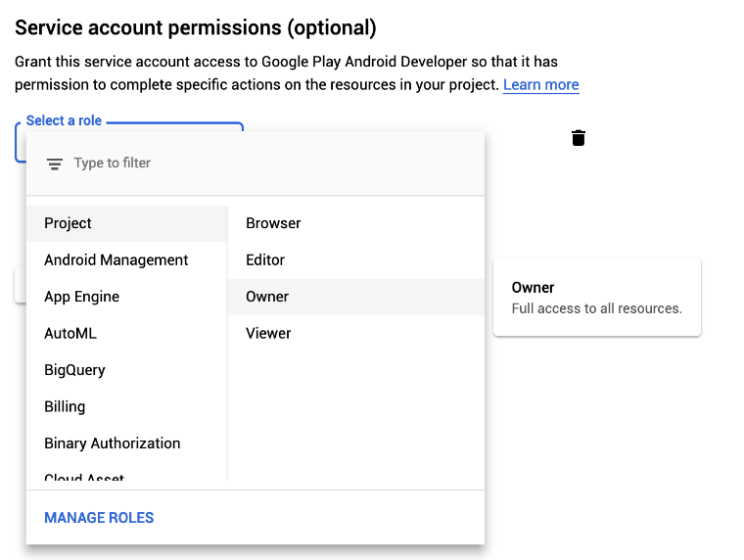Image resolution: width=744 pixels, height=560 pixels.
Task: Open the App Engine role category
Action: pos(126,297)
